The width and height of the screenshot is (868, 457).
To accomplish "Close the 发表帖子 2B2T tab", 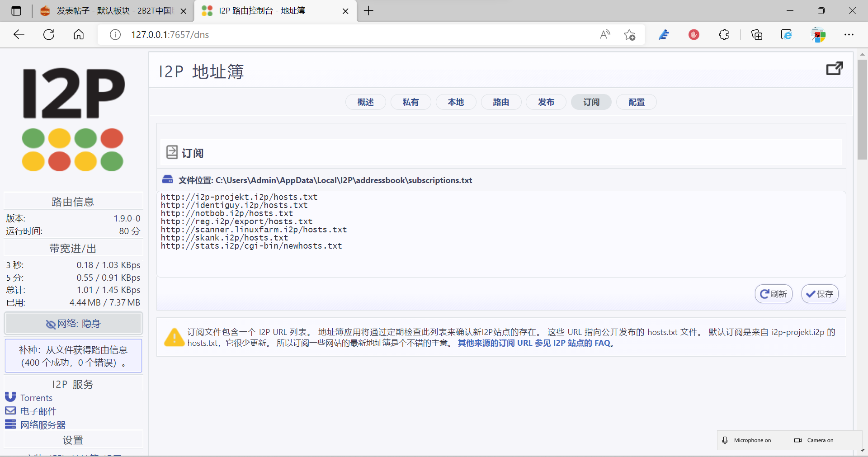I will 184,11.
